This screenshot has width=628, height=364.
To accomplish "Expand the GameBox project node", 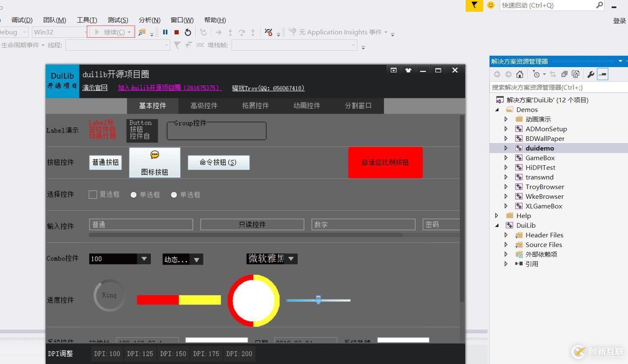I will [506, 158].
